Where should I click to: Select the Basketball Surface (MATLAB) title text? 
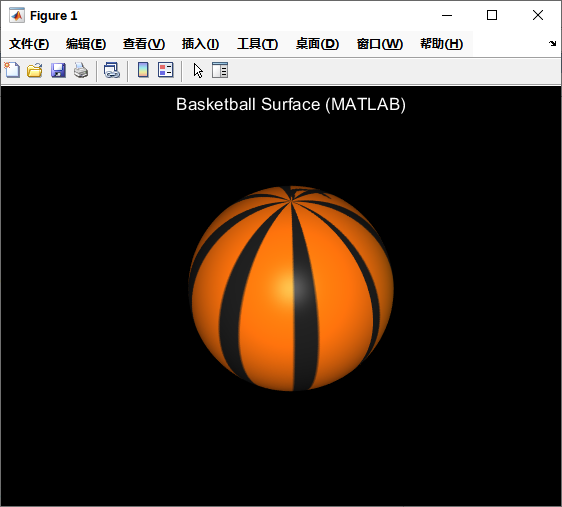(x=291, y=105)
